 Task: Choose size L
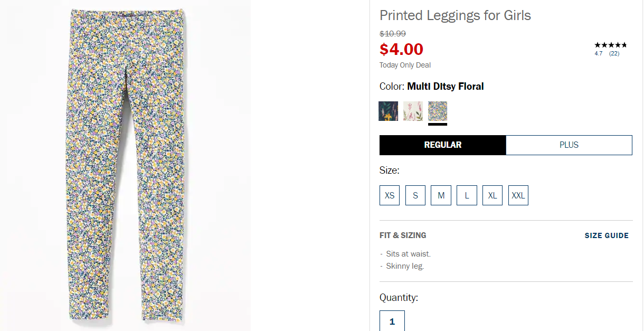[x=467, y=195]
